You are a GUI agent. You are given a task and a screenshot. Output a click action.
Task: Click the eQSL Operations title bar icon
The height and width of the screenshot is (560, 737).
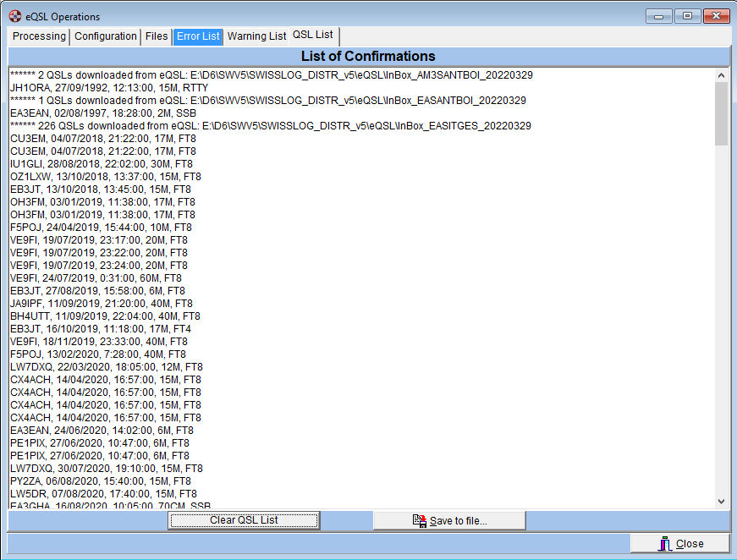[x=15, y=16]
